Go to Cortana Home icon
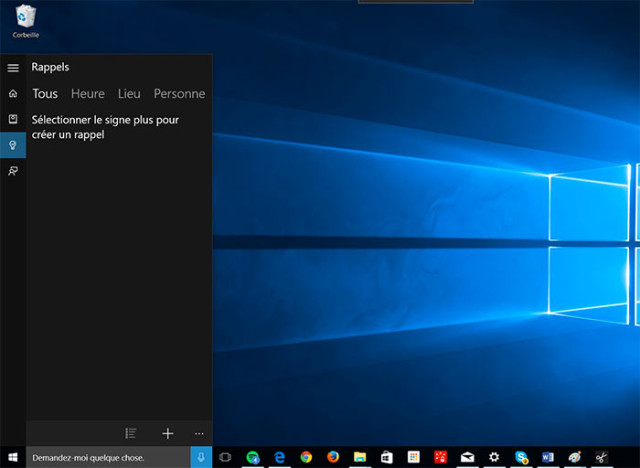Viewport: 640px width, 468px height. click(x=13, y=93)
